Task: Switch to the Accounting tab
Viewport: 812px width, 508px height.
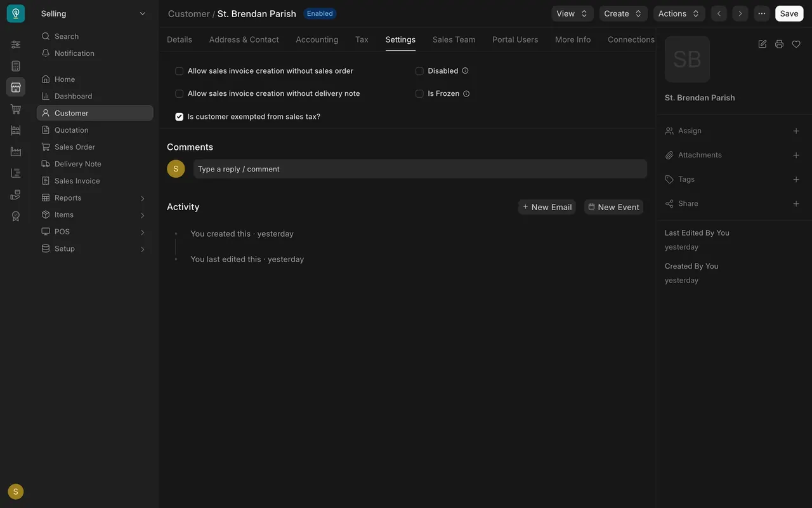Action: click(317, 39)
